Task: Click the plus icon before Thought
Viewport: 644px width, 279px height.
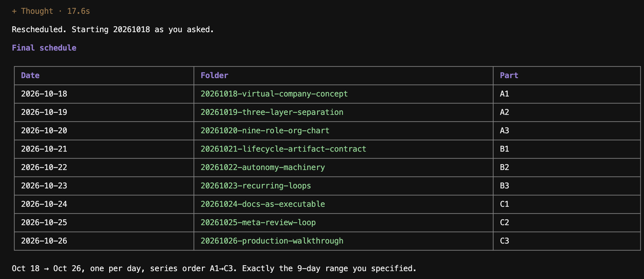Action: click(x=14, y=11)
